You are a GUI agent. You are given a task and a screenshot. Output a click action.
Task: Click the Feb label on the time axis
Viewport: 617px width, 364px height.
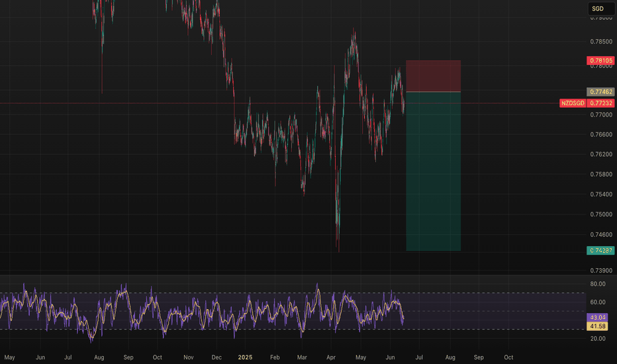tap(275, 357)
